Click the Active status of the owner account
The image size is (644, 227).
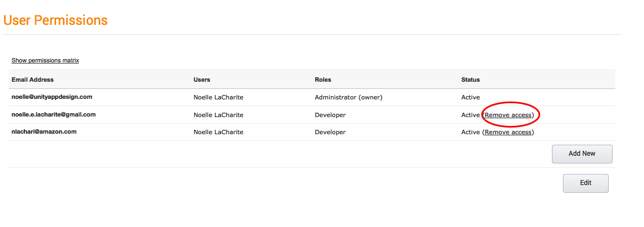tap(470, 97)
